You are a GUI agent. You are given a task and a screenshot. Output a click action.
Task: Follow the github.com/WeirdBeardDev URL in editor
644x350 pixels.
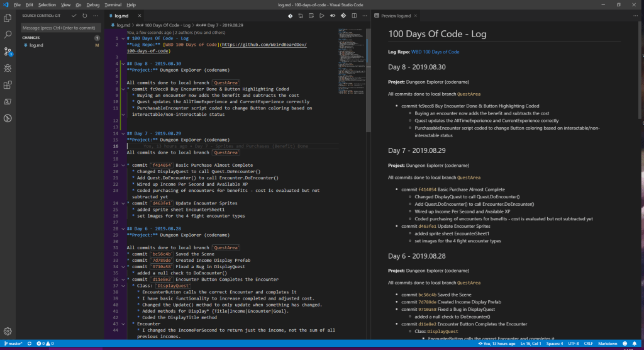coord(264,45)
